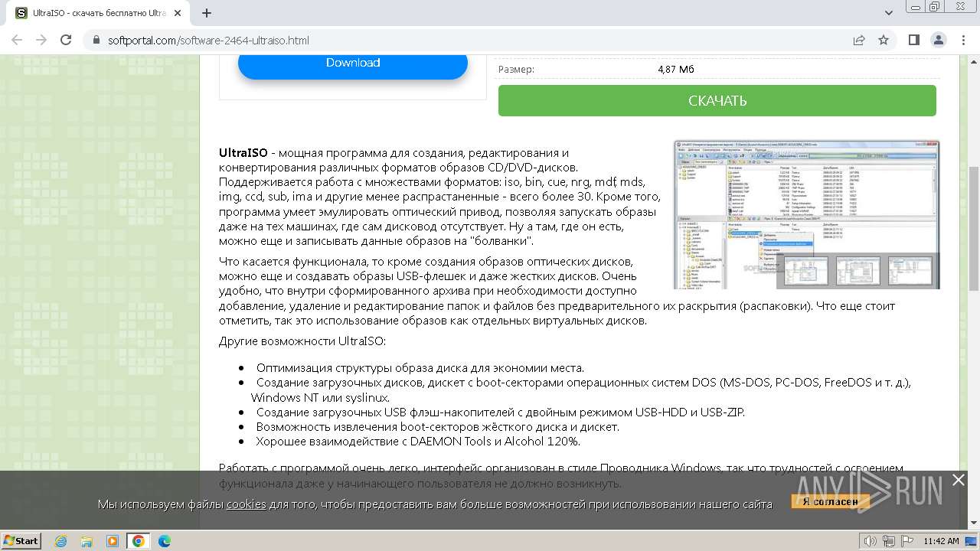Bookmark this page with star icon
The height and width of the screenshot is (551, 980).
884,40
